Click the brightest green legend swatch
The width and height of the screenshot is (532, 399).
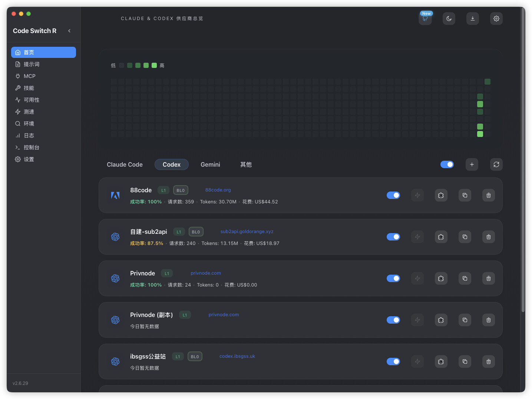point(154,65)
